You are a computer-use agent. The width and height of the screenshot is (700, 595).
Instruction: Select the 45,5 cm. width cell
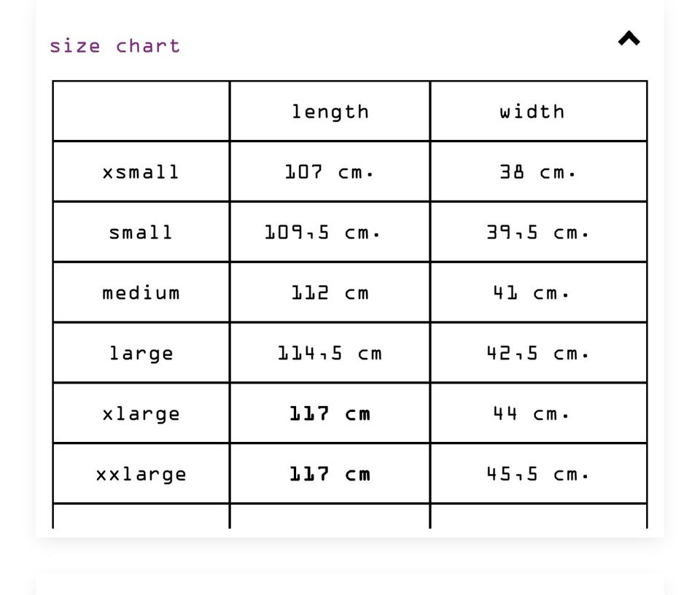[538, 475]
